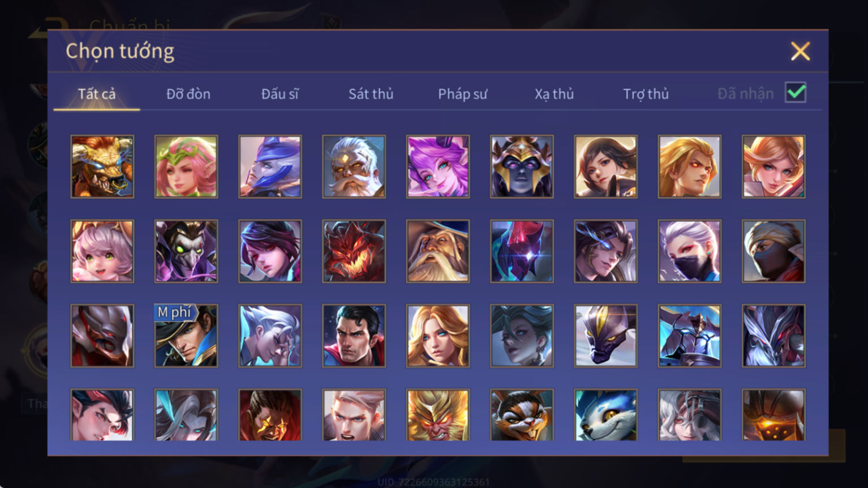Switch to the 'Xạ thủ' tab
The height and width of the screenshot is (488, 868).
tap(554, 94)
